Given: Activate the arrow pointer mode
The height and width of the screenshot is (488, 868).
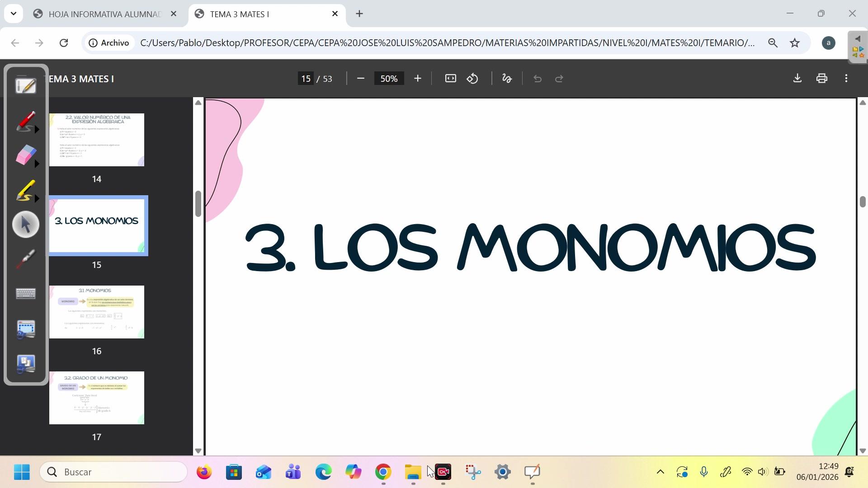Looking at the screenshot, I should coord(26,225).
